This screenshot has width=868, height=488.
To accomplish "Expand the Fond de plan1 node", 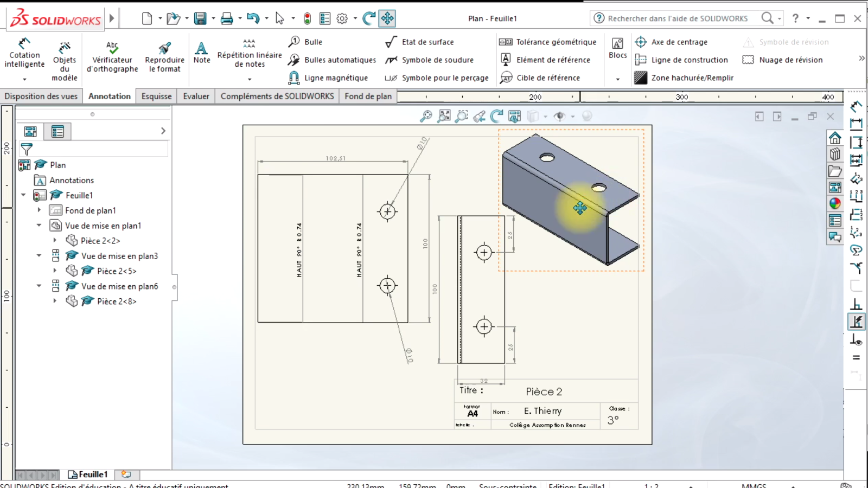I will coord(39,210).
